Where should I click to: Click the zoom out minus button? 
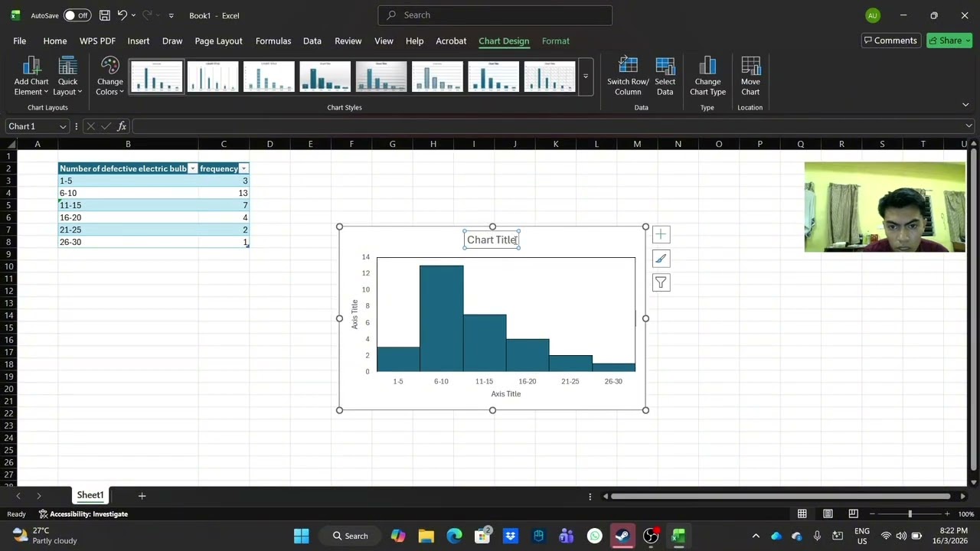click(872, 514)
